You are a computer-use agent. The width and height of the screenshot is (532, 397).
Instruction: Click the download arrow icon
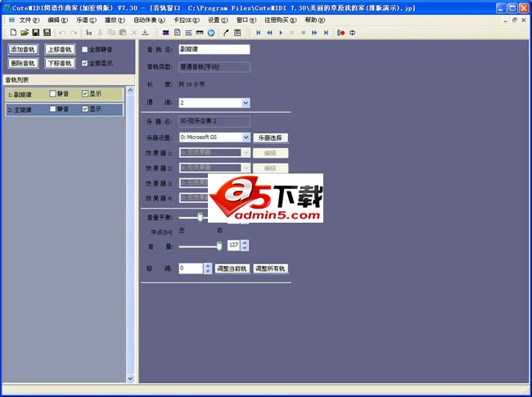point(145,33)
